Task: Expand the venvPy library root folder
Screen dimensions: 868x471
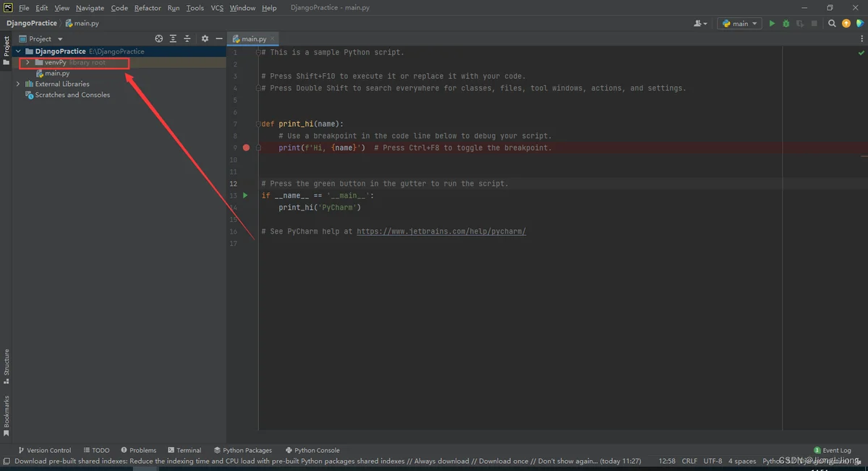Action: (x=27, y=62)
